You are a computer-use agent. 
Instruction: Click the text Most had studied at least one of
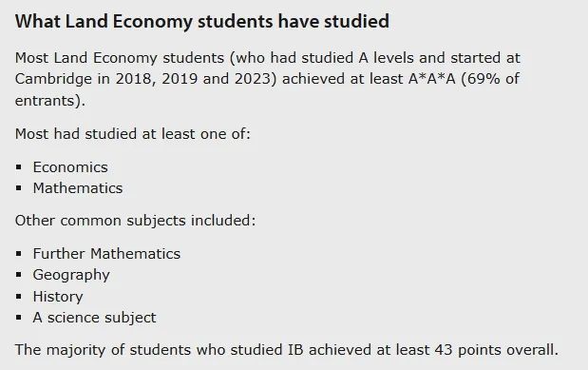pos(132,134)
